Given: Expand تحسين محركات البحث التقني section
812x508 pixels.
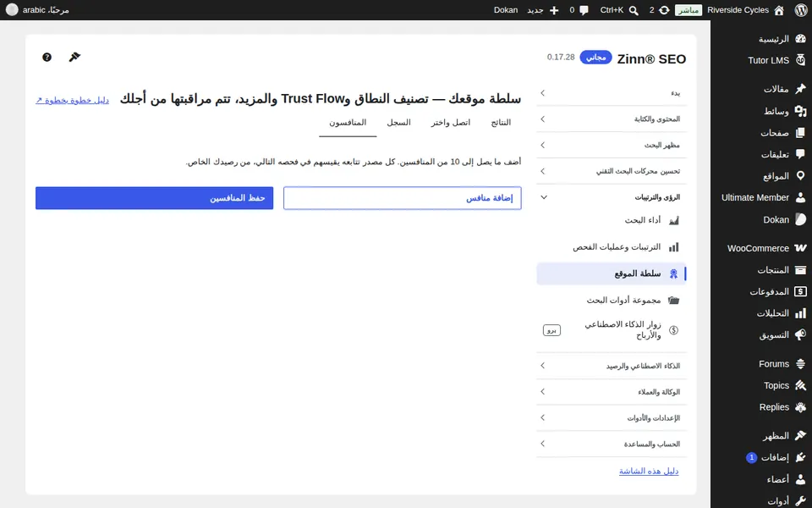Looking at the screenshot, I should [612, 171].
